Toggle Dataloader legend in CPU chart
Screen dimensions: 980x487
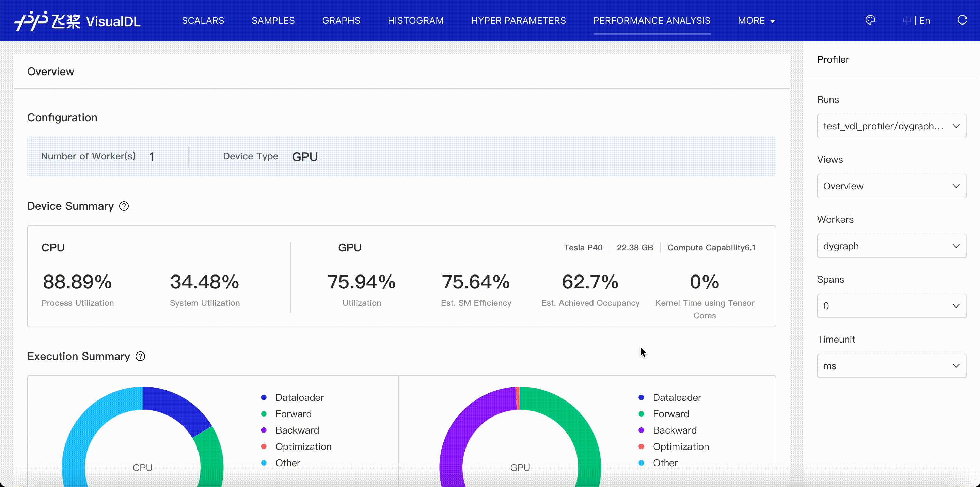(x=299, y=397)
